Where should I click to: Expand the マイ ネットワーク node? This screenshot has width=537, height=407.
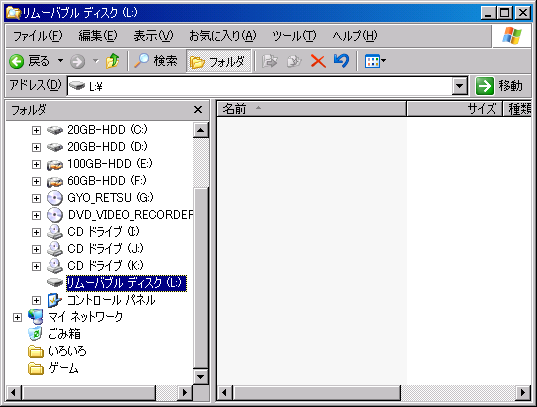tap(17, 317)
